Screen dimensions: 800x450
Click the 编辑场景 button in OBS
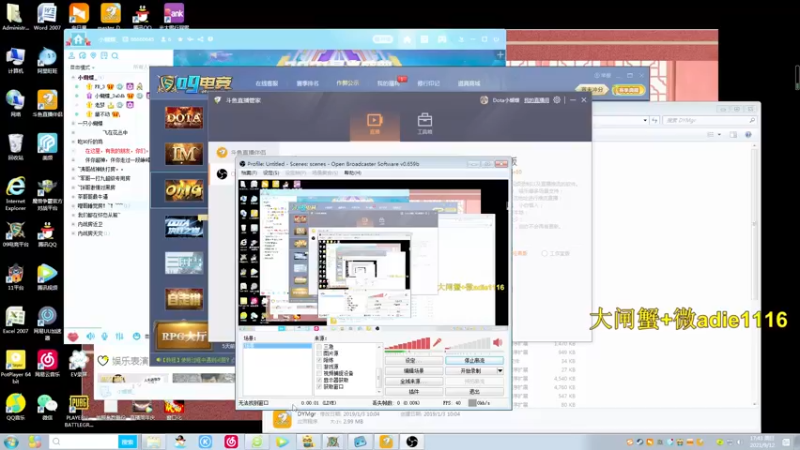pyautogui.click(x=414, y=371)
